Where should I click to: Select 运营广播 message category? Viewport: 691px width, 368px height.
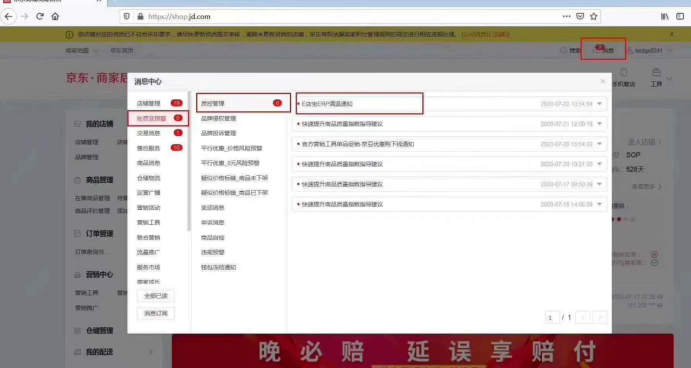coord(149,193)
